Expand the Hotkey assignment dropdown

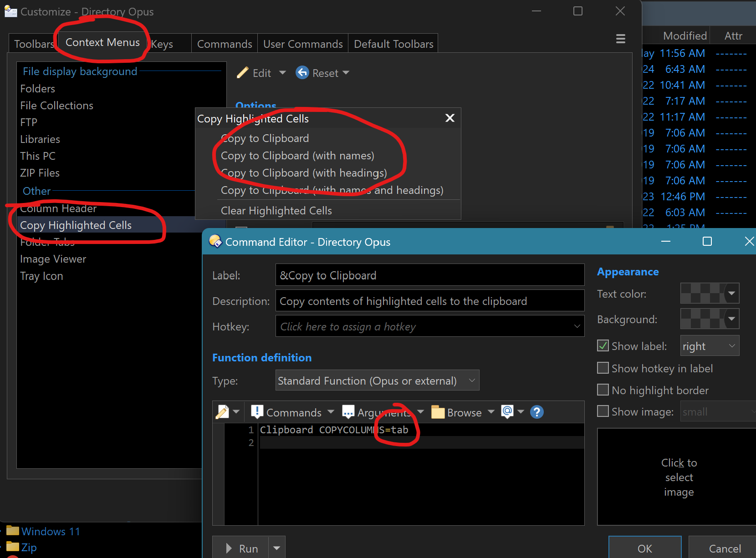(429, 326)
